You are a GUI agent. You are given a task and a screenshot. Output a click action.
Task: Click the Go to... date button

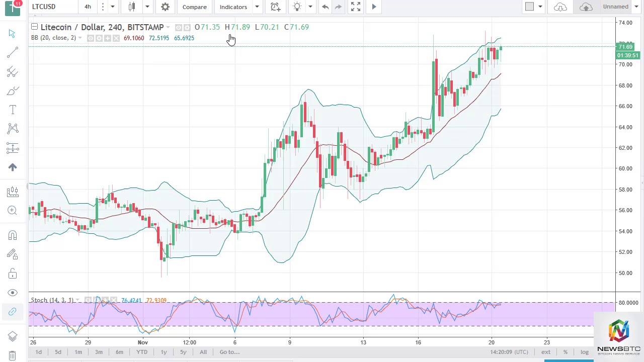pos(229,352)
